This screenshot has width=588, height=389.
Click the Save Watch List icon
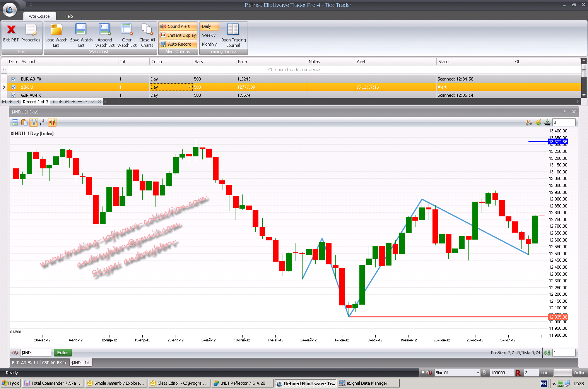tap(81, 30)
